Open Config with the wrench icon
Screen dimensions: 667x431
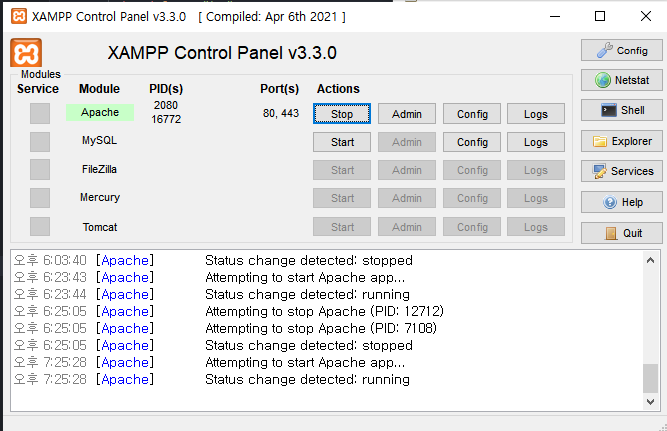621,51
